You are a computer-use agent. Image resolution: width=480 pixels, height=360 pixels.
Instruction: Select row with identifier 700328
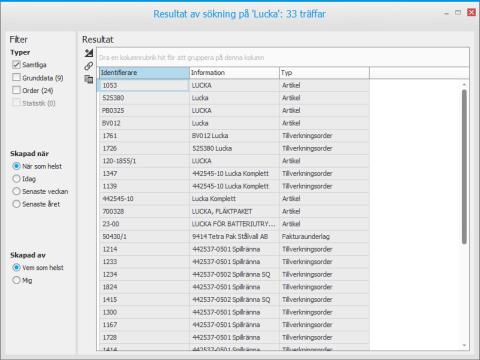click(234, 211)
